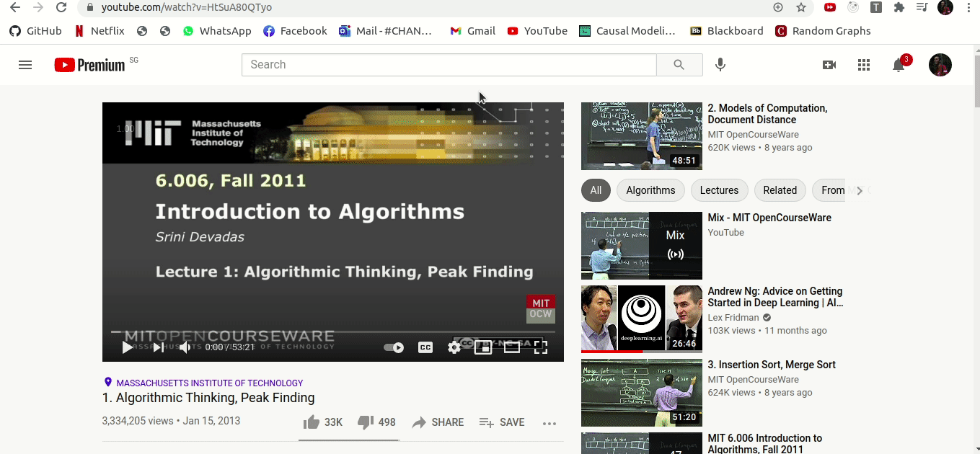Go back in browser
The width and height of the screenshot is (980, 454).
(14, 7)
